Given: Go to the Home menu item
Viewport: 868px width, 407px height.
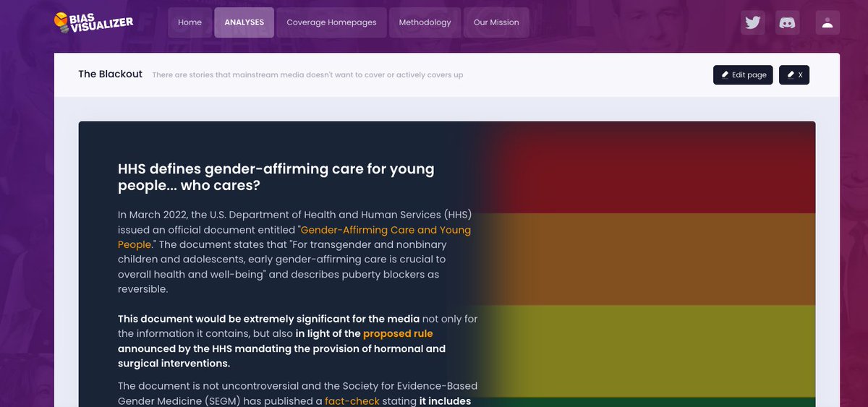Looking at the screenshot, I should click(x=190, y=22).
